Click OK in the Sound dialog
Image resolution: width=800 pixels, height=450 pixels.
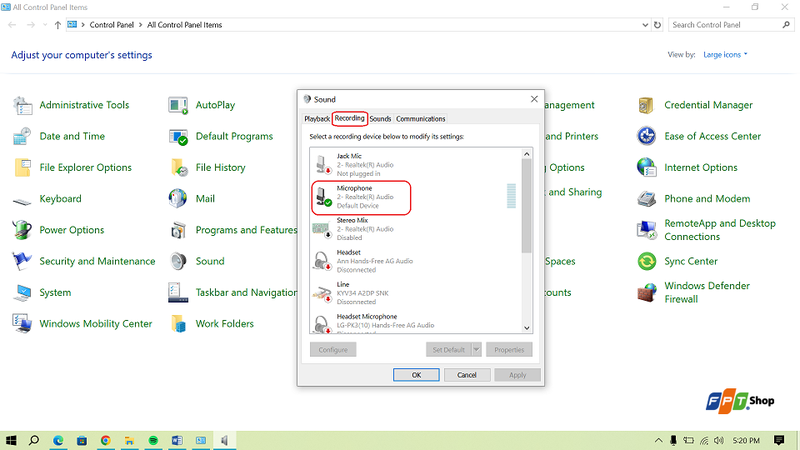point(416,375)
